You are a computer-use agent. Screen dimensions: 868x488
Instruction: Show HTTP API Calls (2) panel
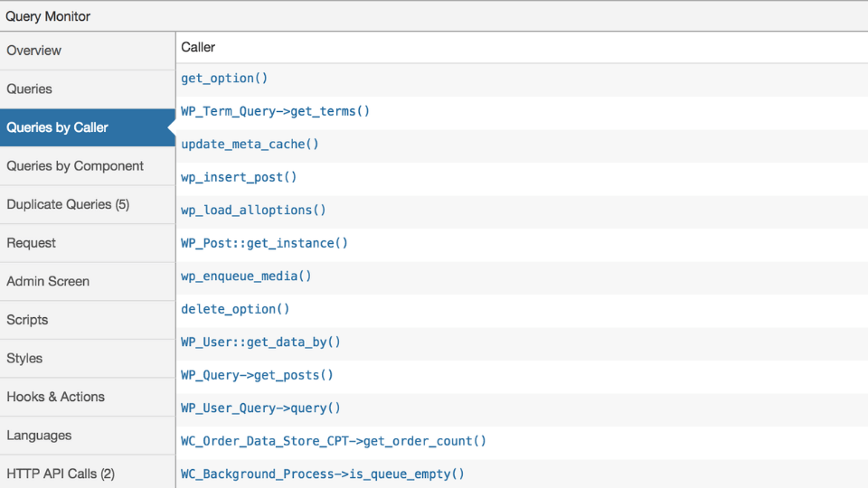point(88,474)
